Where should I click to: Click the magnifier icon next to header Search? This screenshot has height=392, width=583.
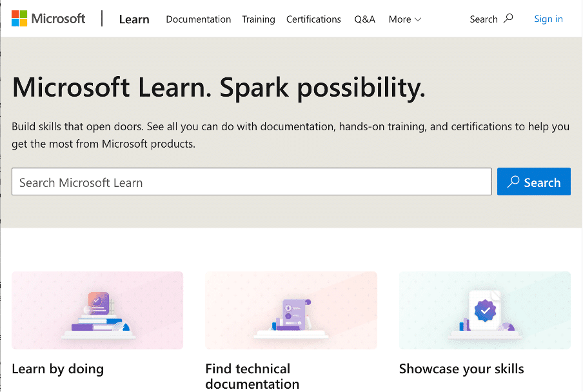pyautogui.click(x=508, y=19)
